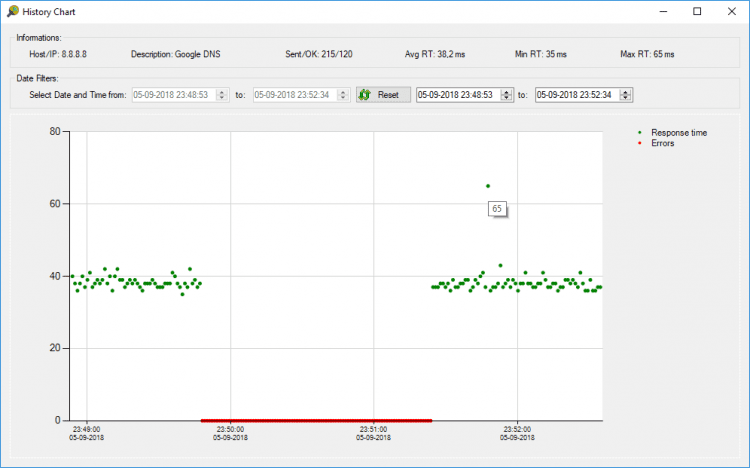Click the Reset button's green refresh icon
The width and height of the screenshot is (750, 468).
click(x=365, y=95)
